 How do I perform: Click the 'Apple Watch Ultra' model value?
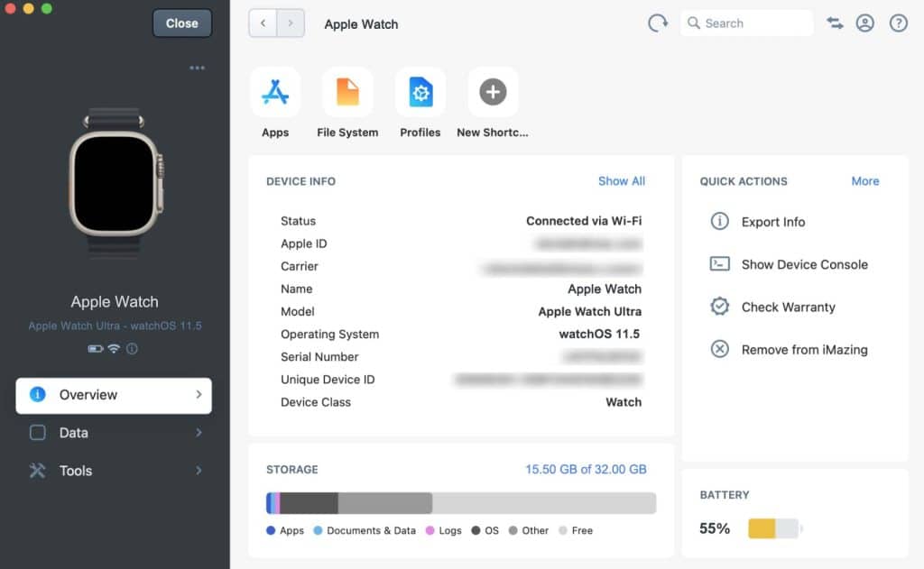tap(590, 312)
